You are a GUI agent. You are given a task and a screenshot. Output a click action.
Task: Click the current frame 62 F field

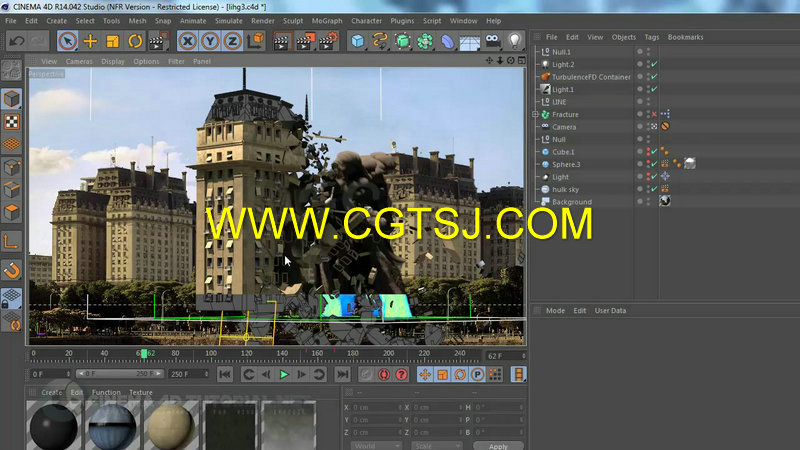click(x=506, y=356)
